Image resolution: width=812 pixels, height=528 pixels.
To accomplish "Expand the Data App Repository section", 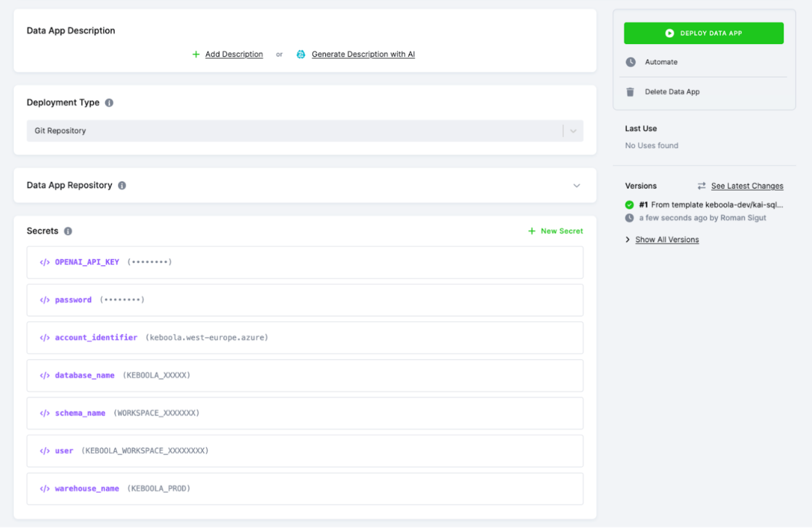I will (x=576, y=186).
